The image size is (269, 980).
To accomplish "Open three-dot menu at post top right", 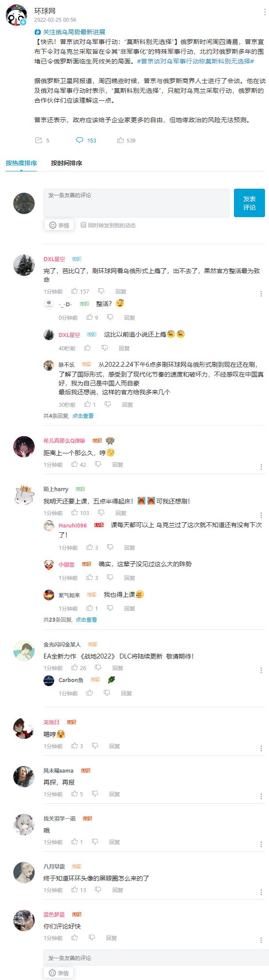I will click(x=265, y=12).
